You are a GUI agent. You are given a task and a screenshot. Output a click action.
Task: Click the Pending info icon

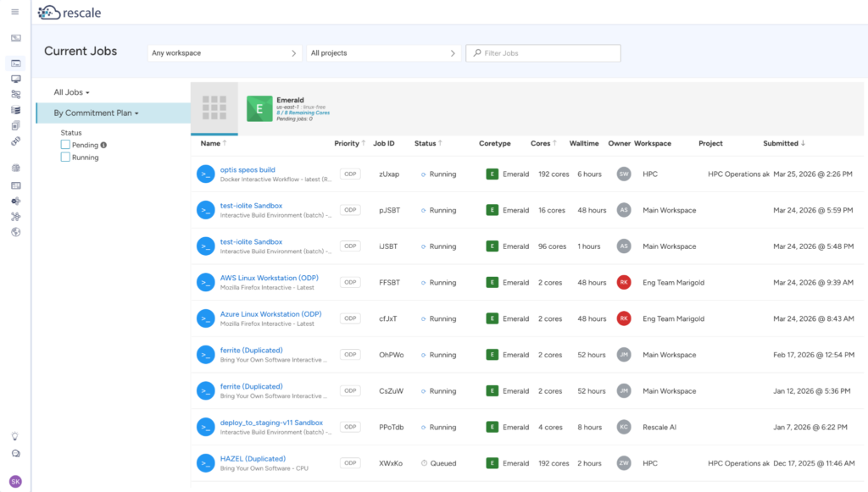pyautogui.click(x=103, y=146)
